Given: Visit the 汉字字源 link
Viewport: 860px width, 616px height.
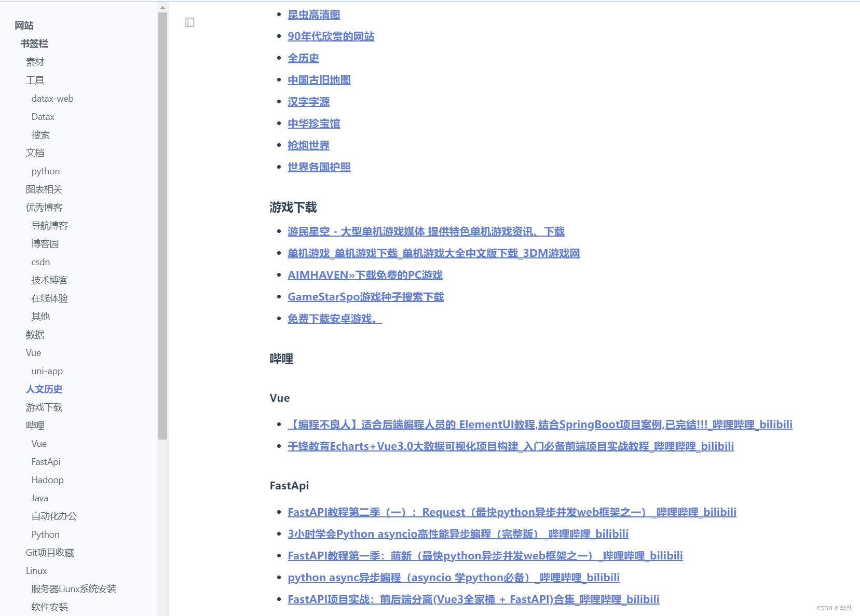Looking at the screenshot, I should click(309, 102).
